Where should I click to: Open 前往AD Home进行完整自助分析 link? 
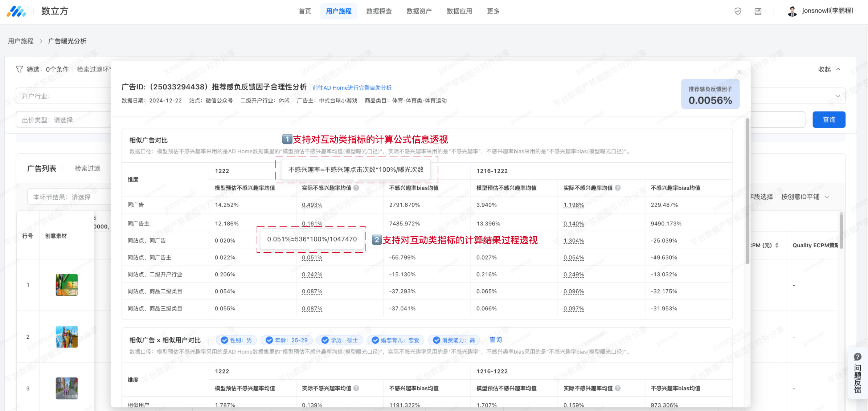pos(352,88)
